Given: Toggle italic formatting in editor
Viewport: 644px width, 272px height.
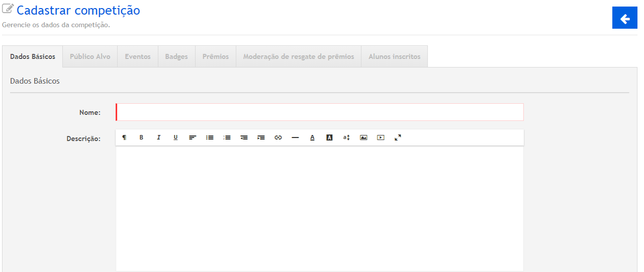Looking at the screenshot, I should pyautogui.click(x=158, y=138).
